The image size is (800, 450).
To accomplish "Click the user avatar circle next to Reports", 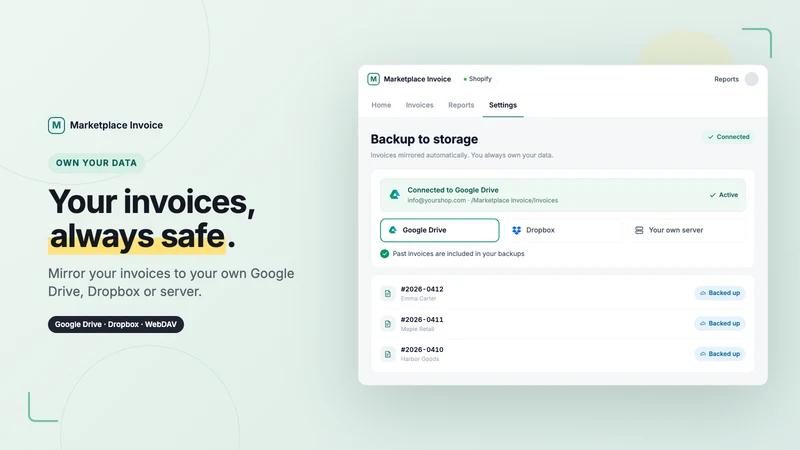I will 751,79.
